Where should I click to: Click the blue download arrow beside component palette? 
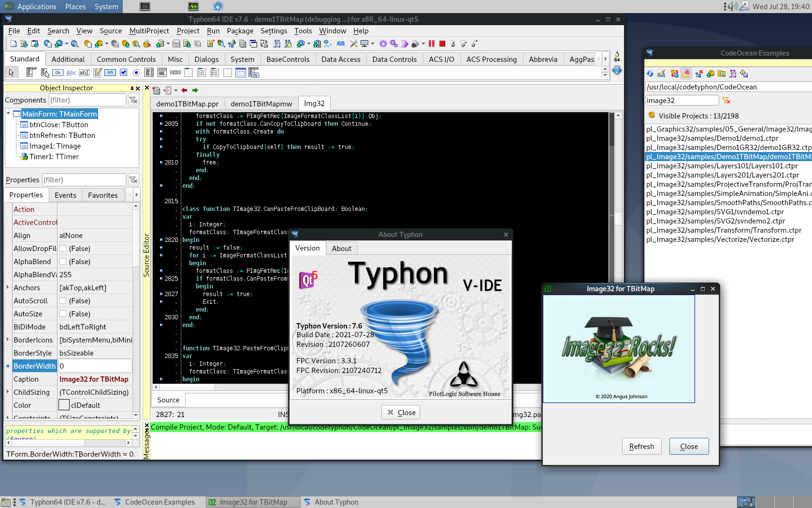(617, 71)
